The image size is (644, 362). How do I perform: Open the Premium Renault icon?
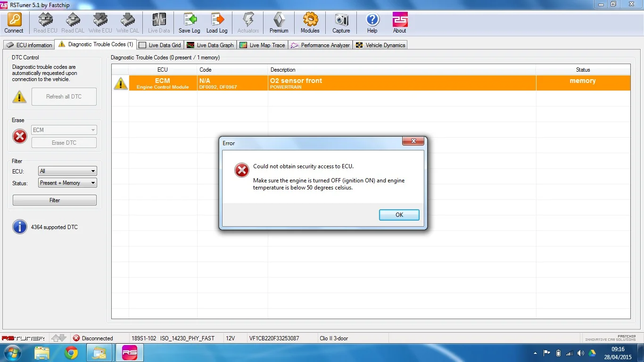pyautogui.click(x=279, y=19)
